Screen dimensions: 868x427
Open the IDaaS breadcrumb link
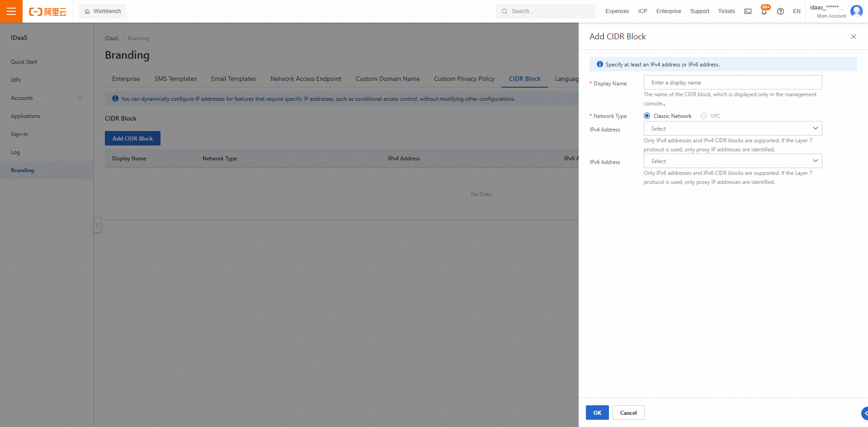click(111, 38)
